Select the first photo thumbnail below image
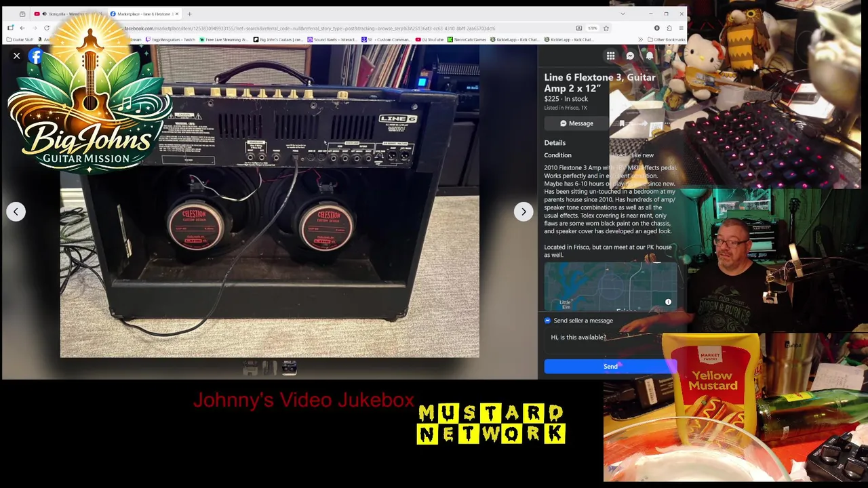868x488 pixels. (x=250, y=367)
